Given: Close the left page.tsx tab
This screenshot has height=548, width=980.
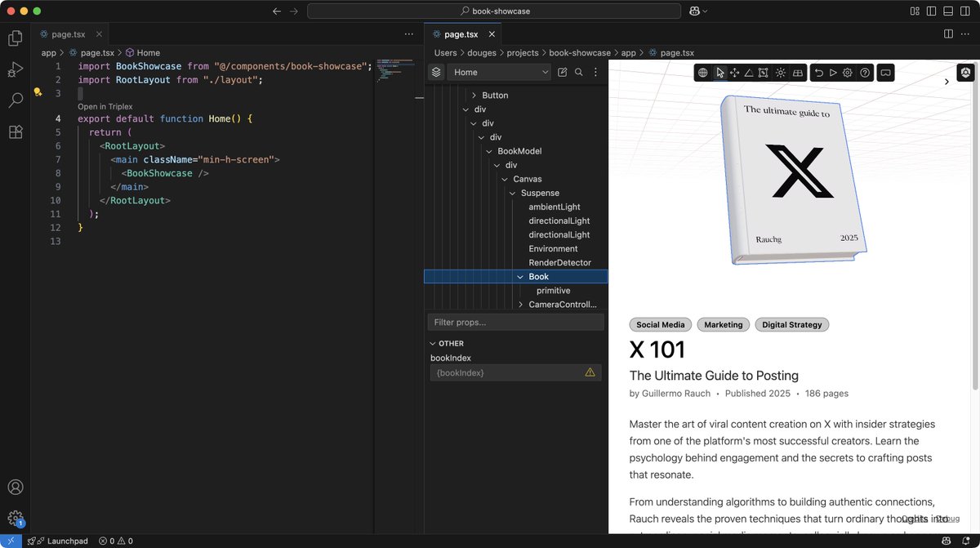Looking at the screenshot, I should coord(99,33).
